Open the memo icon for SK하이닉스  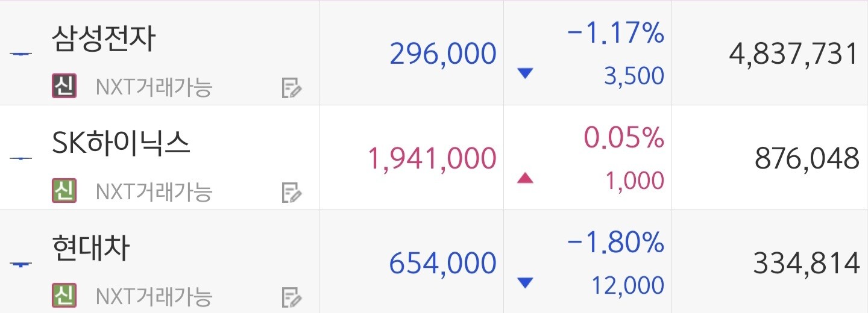click(292, 193)
